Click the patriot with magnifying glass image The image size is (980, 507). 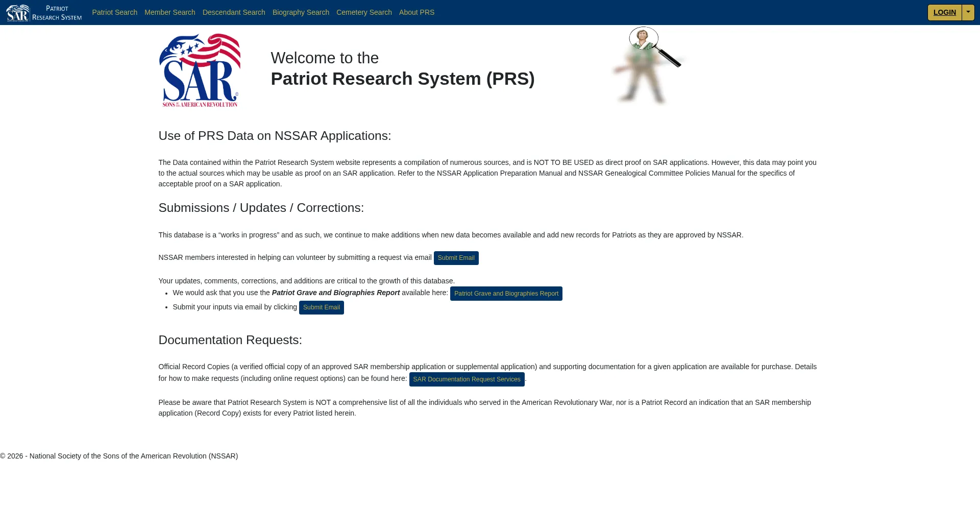648,65
